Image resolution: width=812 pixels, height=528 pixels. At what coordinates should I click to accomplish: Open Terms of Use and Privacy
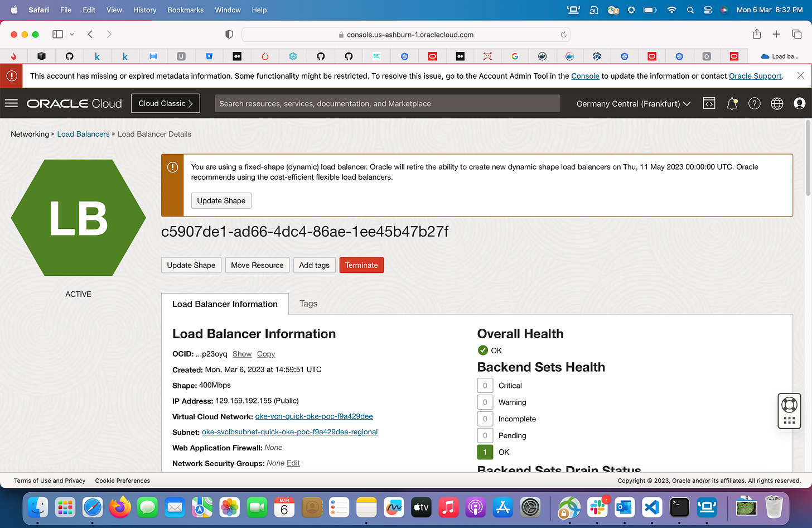50,481
